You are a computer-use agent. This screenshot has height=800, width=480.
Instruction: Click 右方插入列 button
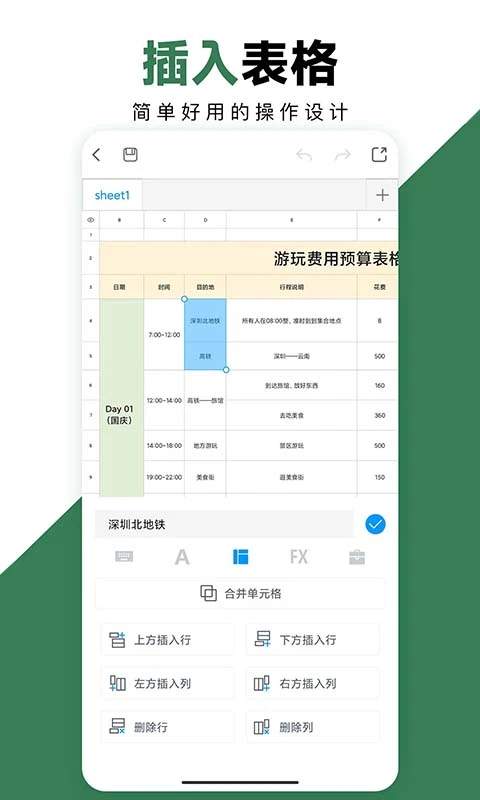tap(313, 683)
